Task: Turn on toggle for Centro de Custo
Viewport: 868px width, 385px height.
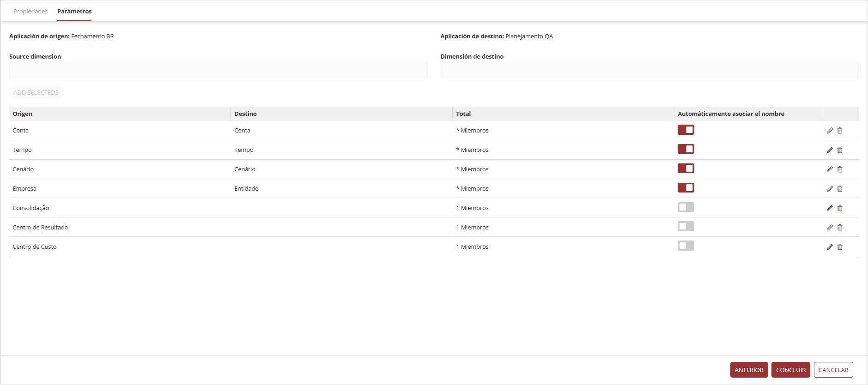Action: (x=686, y=246)
